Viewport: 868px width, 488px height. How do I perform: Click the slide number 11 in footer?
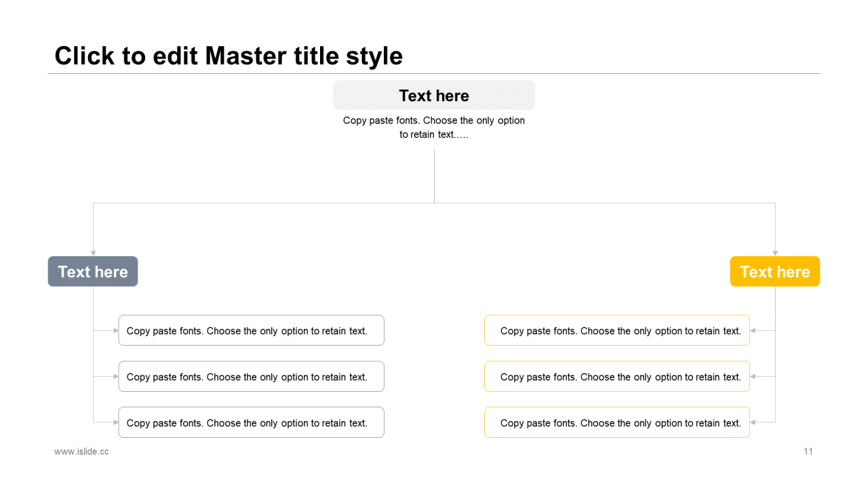coord(808,451)
